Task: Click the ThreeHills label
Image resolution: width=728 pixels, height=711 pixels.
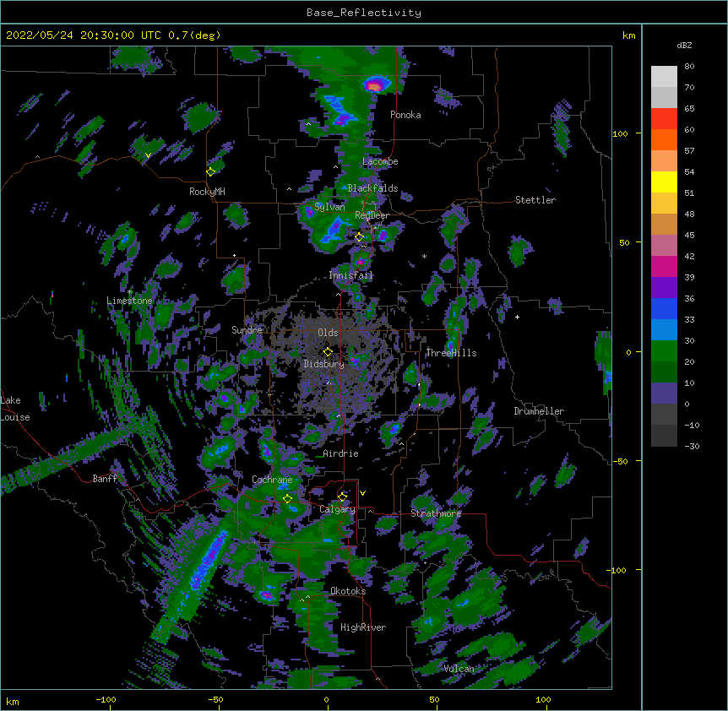Action: [451, 353]
